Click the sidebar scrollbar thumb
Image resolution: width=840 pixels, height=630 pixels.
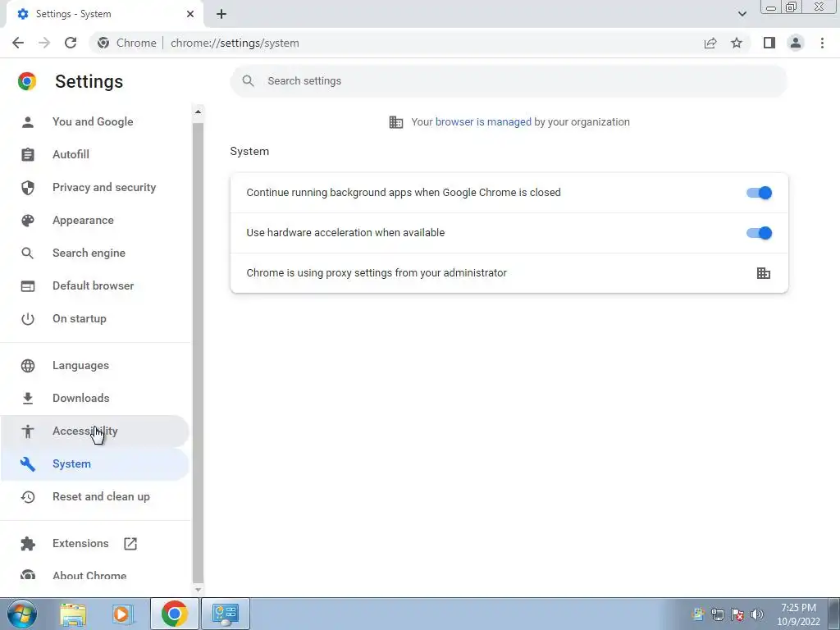(198, 353)
